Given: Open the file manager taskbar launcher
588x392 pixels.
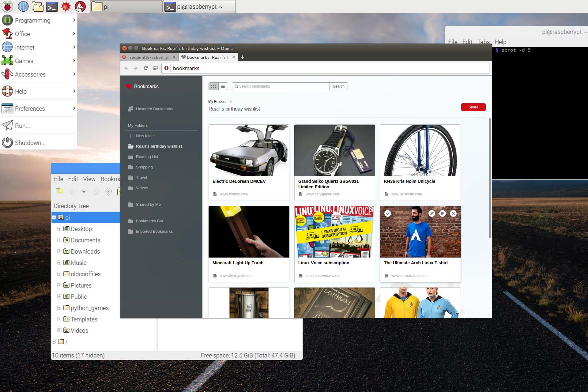Looking at the screenshot, I should coord(38,6).
